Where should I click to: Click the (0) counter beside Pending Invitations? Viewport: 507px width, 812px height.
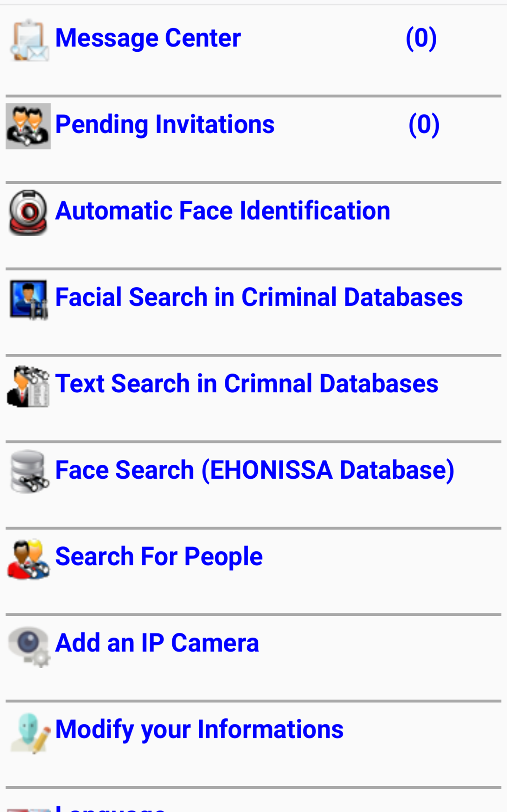pyautogui.click(x=425, y=125)
